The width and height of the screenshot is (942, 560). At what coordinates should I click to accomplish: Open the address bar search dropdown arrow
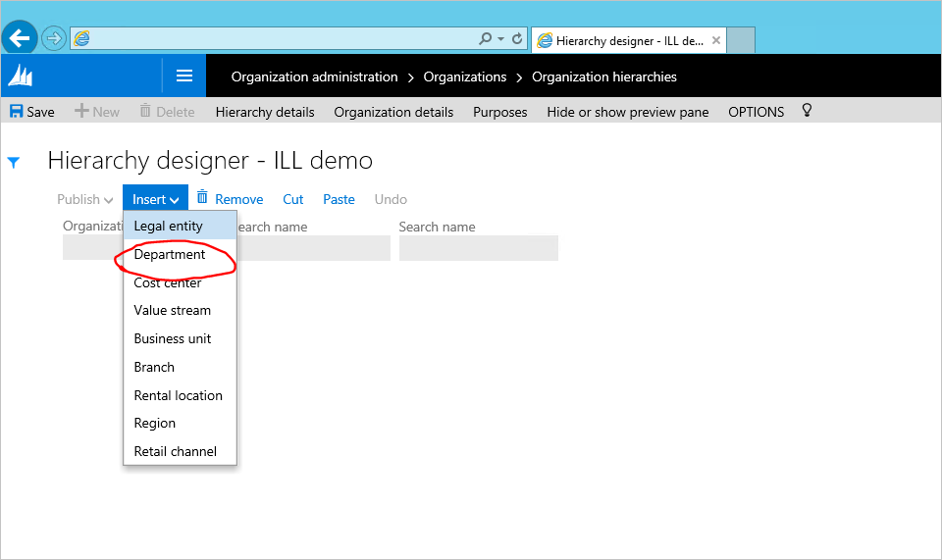click(500, 39)
